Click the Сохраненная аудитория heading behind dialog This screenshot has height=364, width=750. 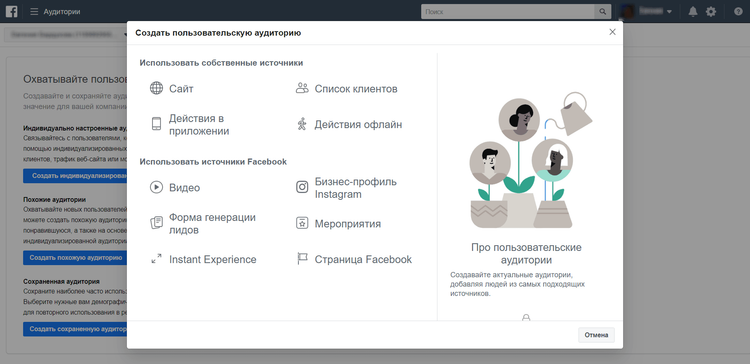[61, 282]
